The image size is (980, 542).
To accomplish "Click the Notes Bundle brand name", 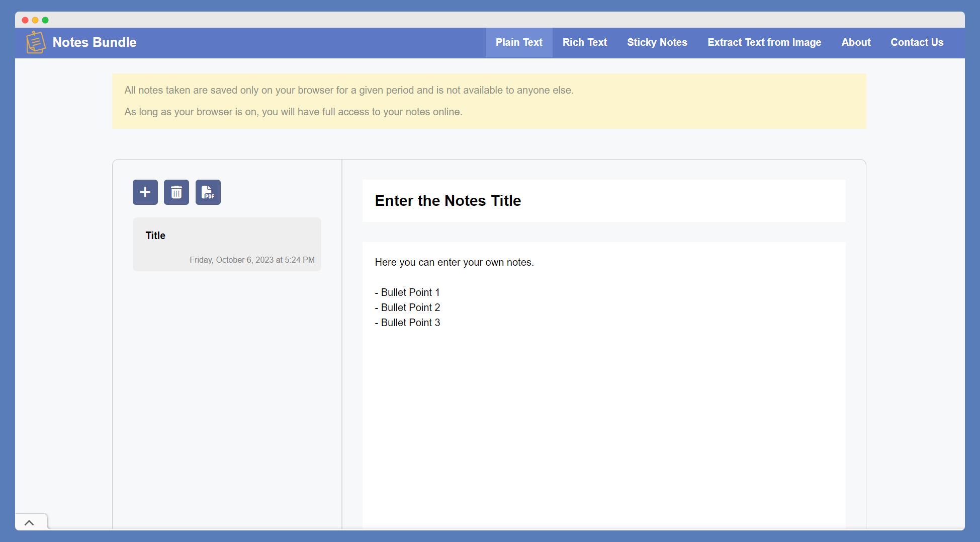I will pos(94,42).
